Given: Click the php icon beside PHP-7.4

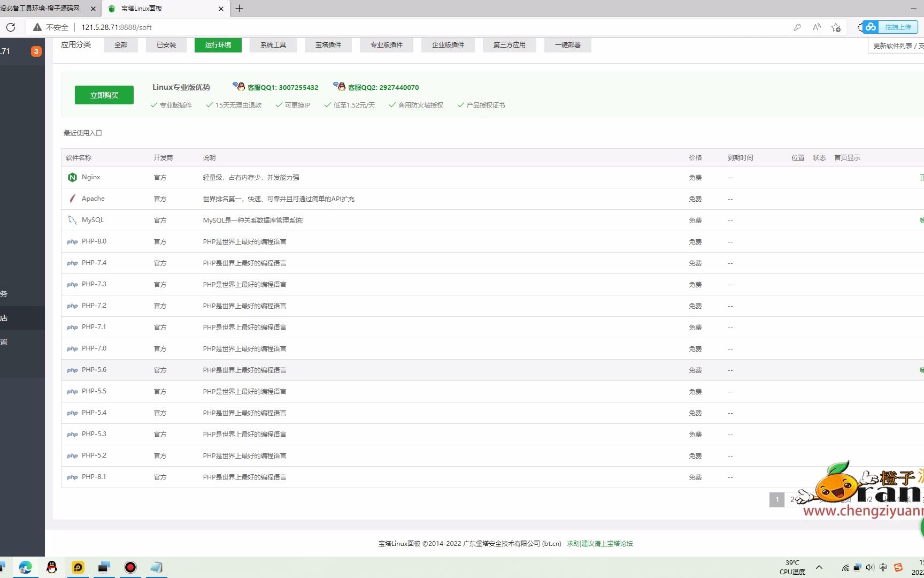Looking at the screenshot, I should pyautogui.click(x=72, y=263).
